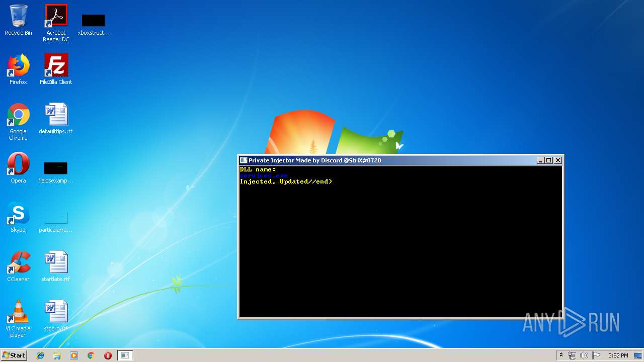Image resolution: width=644 pixels, height=362 pixels.
Task: Select the Private Injector taskbar item
Action: point(125,355)
